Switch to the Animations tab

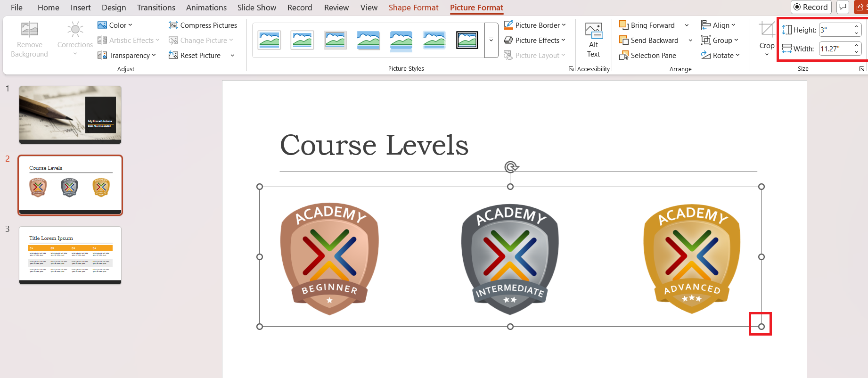[206, 8]
